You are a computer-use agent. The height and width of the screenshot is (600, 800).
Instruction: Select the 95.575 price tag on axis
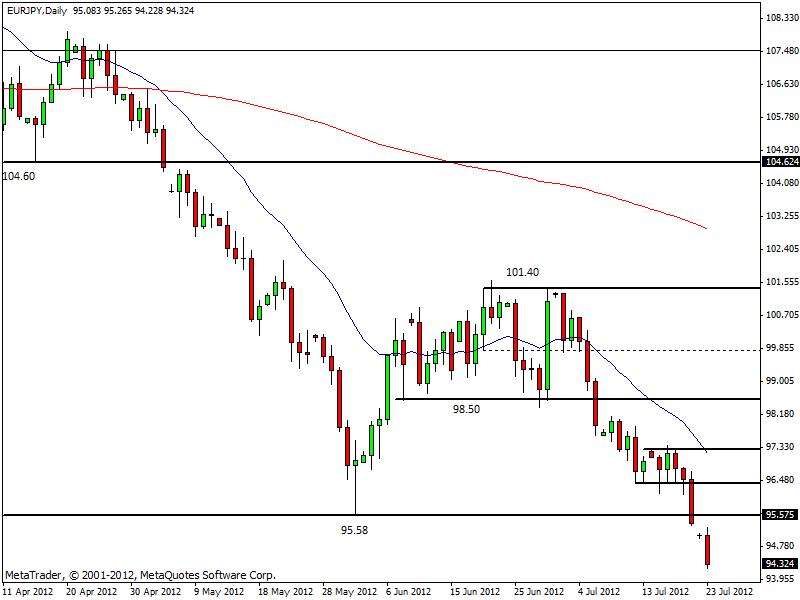[x=779, y=515]
